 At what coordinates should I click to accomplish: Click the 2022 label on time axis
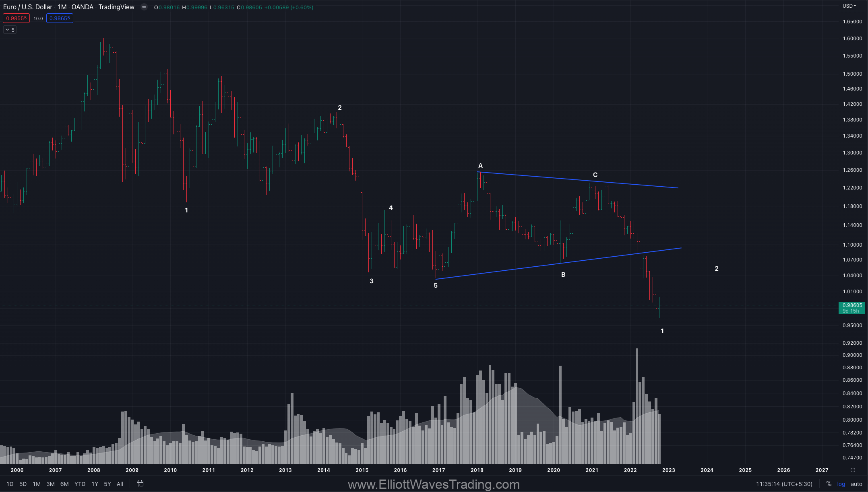tap(630, 470)
